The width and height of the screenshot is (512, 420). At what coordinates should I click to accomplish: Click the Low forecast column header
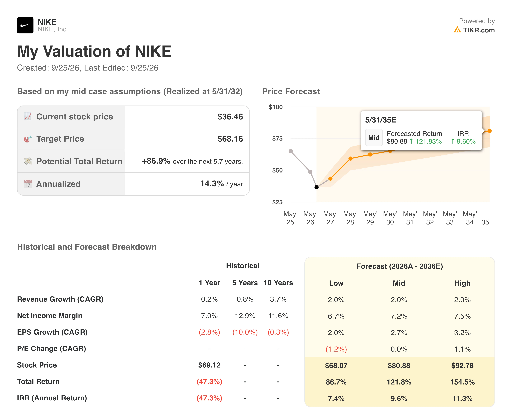click(x=336, y=283)
